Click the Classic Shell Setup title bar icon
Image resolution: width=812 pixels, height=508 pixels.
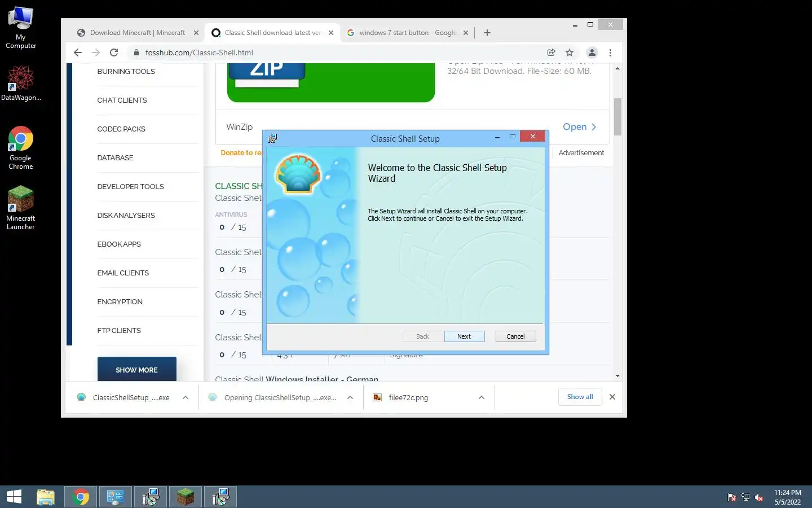pos(272,138)
